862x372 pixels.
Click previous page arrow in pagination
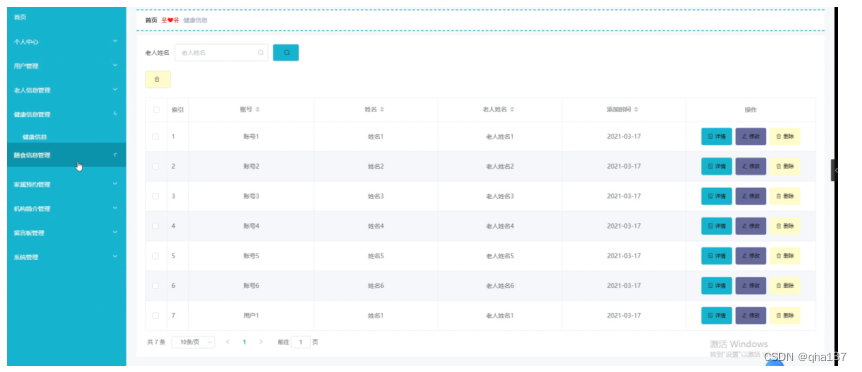228,342
